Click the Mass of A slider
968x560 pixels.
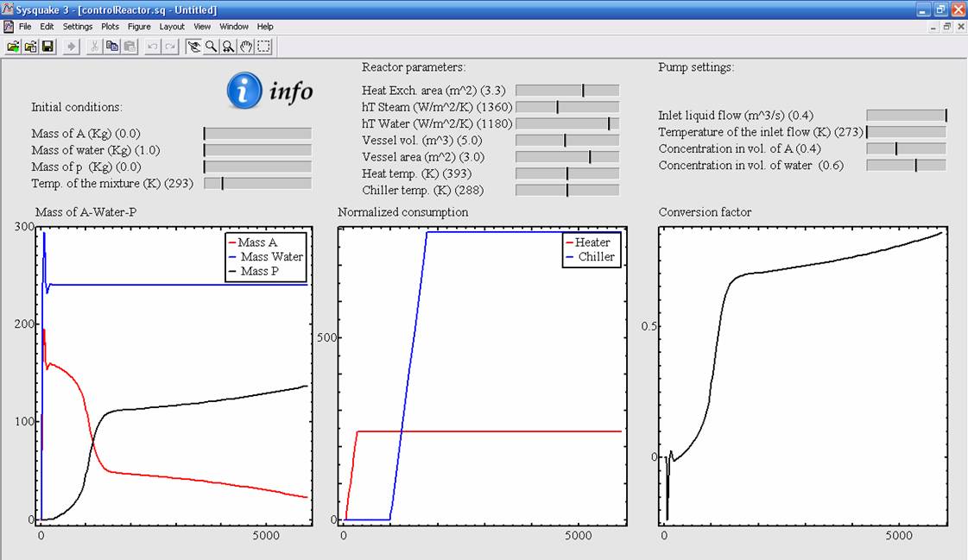[x=257, y=133]
